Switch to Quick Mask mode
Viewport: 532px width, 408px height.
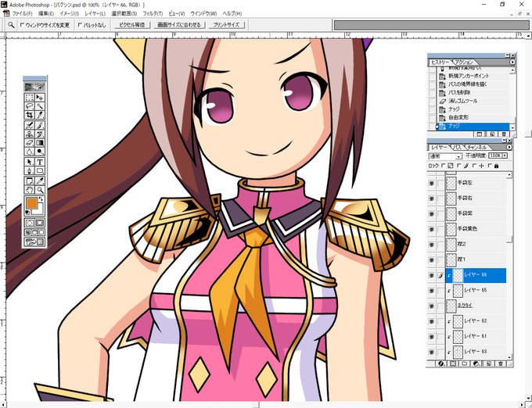coord(40,223)
